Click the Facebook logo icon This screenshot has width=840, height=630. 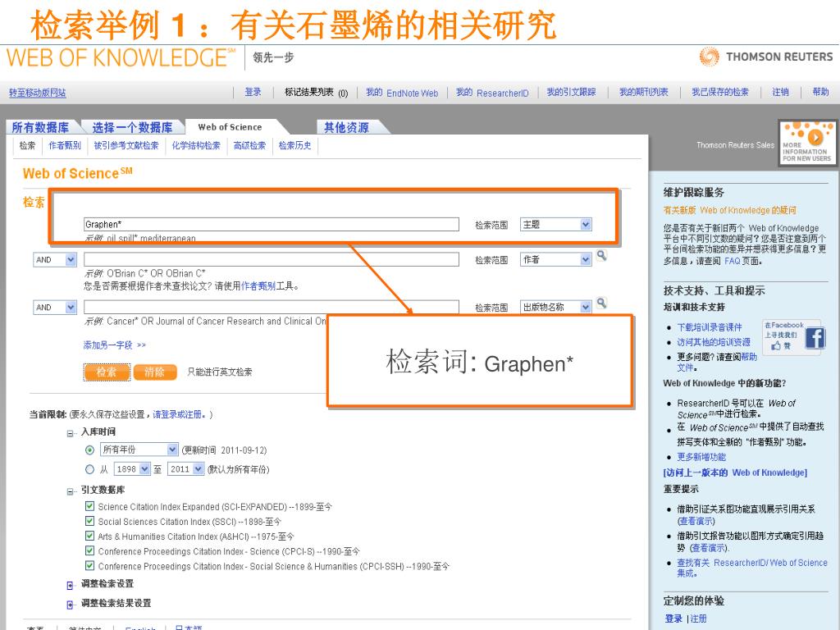pyautogui.click(x=815, y=338)
